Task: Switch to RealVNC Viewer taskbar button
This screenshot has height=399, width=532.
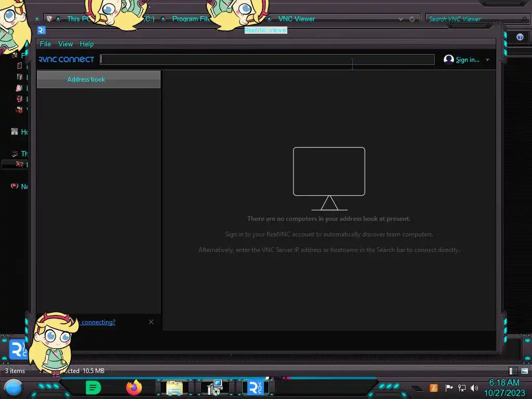Action: point(256,388)
